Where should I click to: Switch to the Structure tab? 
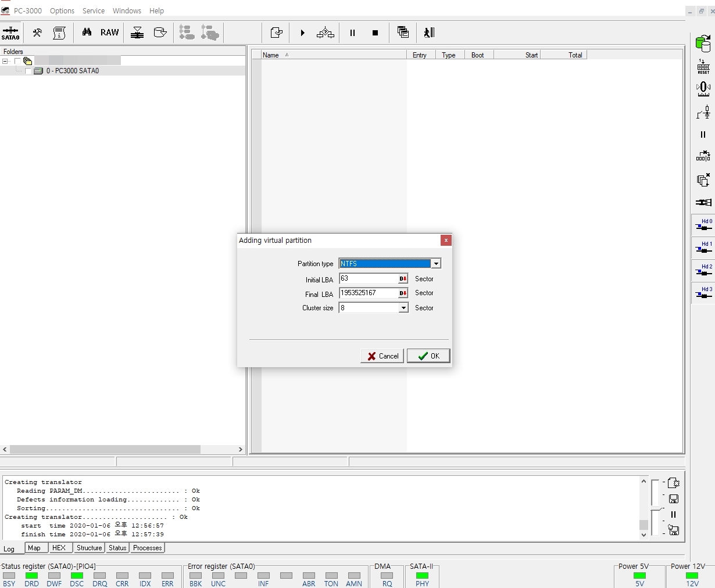[x=89, y=548]
